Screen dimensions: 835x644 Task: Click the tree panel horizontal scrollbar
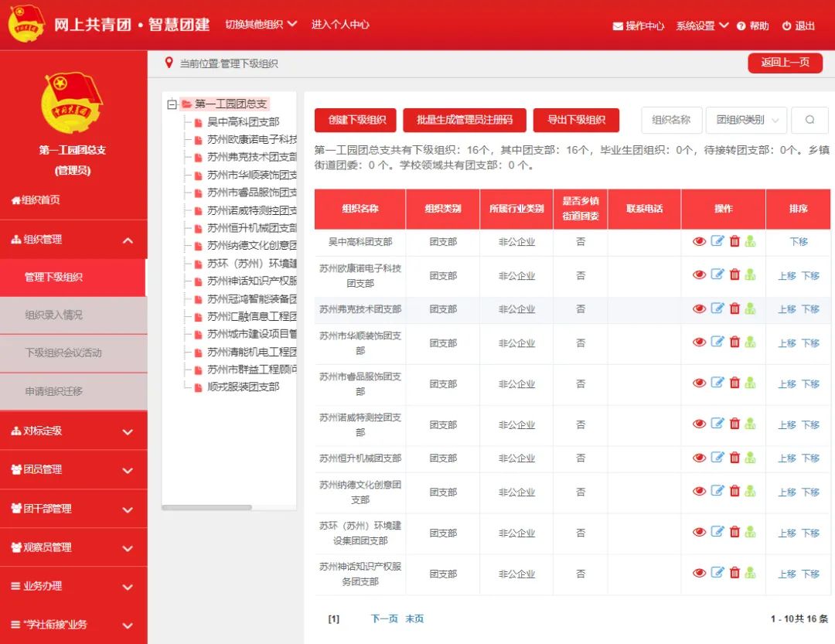pos(206,507)
